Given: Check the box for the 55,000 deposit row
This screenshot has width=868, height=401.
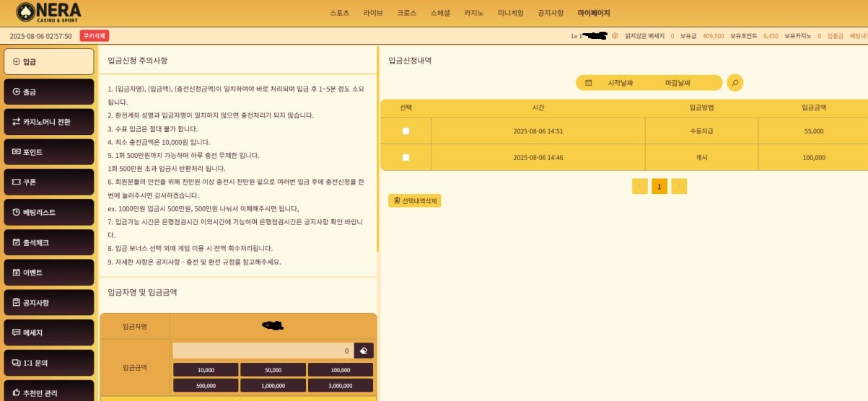Looking at the screenshot, I should click(405, 131).
